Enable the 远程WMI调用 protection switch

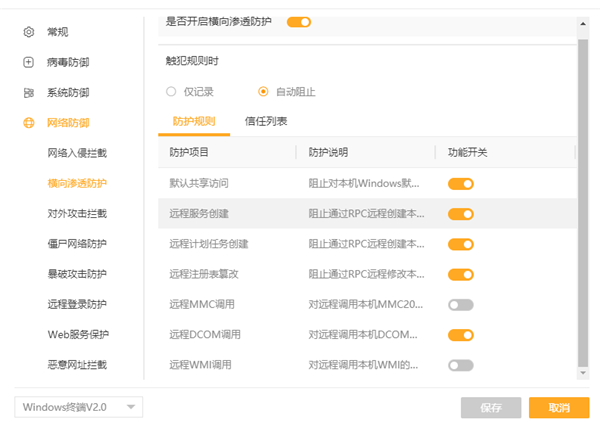point(460,366)
